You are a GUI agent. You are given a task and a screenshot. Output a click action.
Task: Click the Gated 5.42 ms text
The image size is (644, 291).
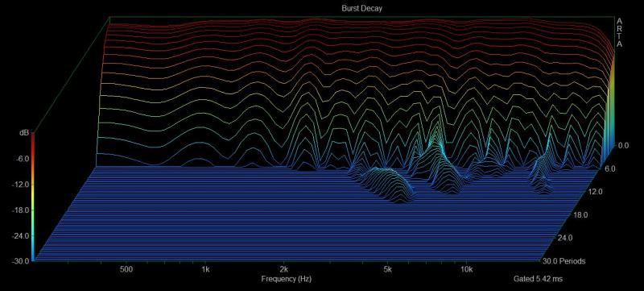tap(538, 279)
